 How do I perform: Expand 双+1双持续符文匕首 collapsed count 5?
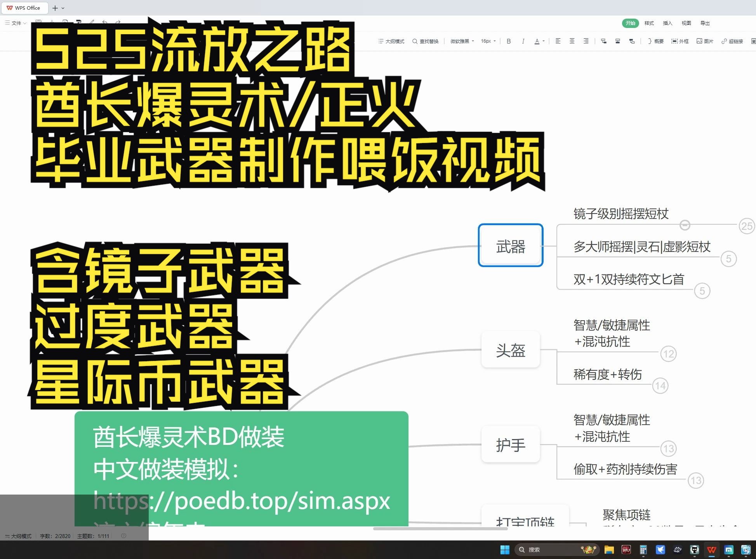click(x=702, y=291)
